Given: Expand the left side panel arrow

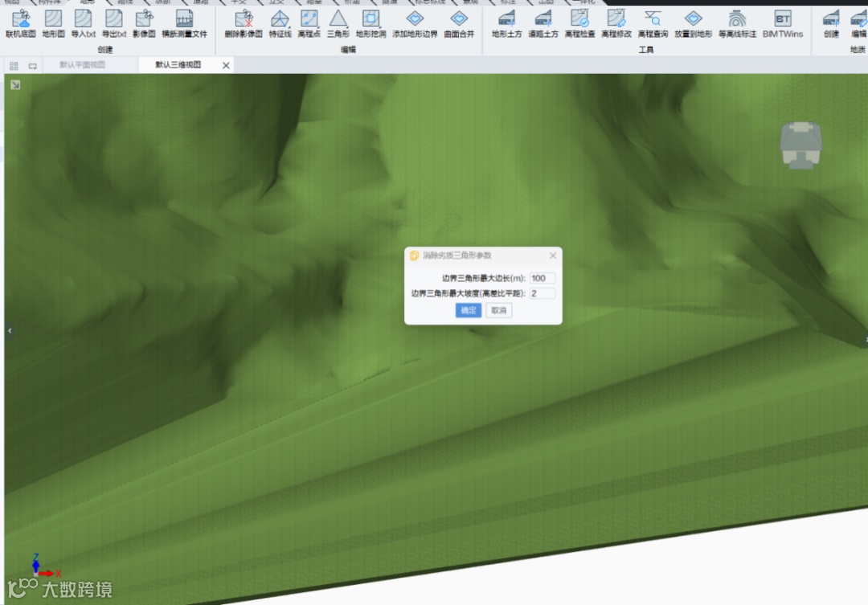Looking at the screenshot, I should [x=10, y=330].
